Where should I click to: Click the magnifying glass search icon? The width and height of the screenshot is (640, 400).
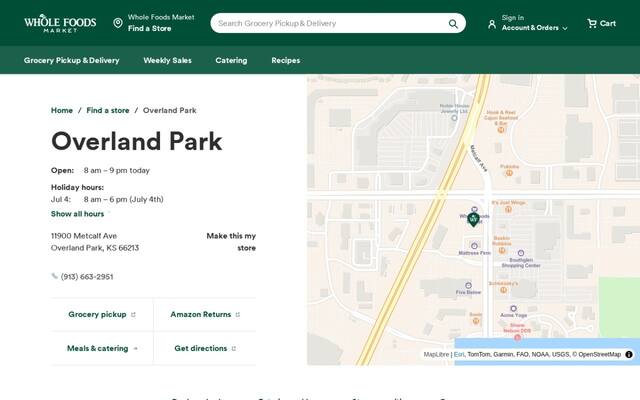(x=453, y=24)
